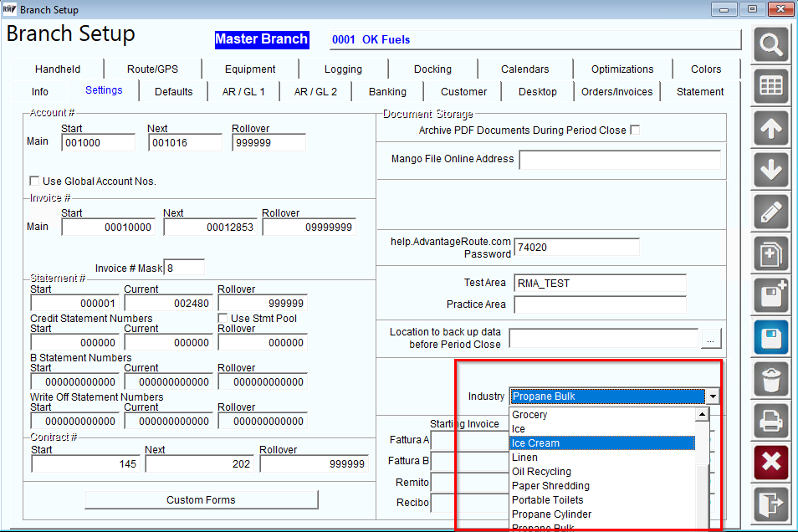Click the trash can delete icon
This screenshot has width=798, height=532.
pyautogui.click(x=771, y=380)
